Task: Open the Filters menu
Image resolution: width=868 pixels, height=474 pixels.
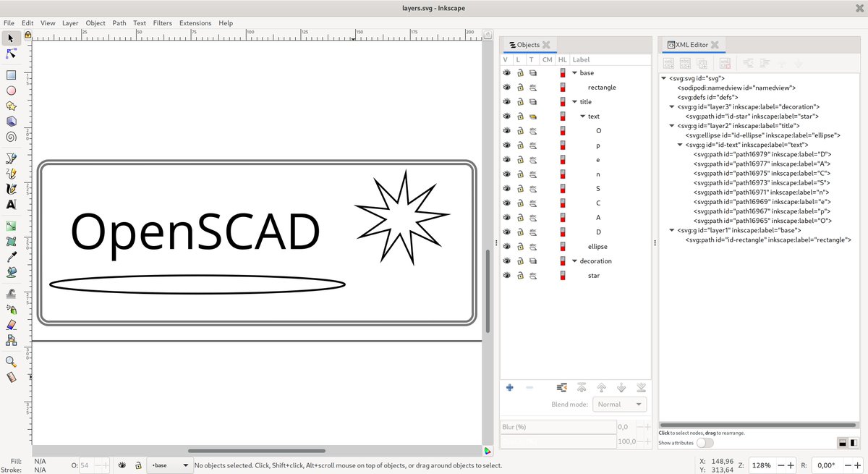Action: [x=163, y=23]
